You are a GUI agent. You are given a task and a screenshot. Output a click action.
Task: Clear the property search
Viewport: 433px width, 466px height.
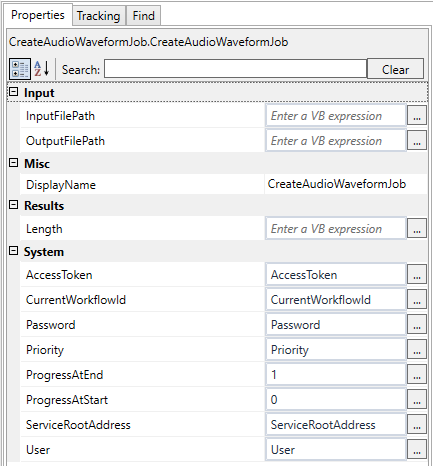click(395, 69)
